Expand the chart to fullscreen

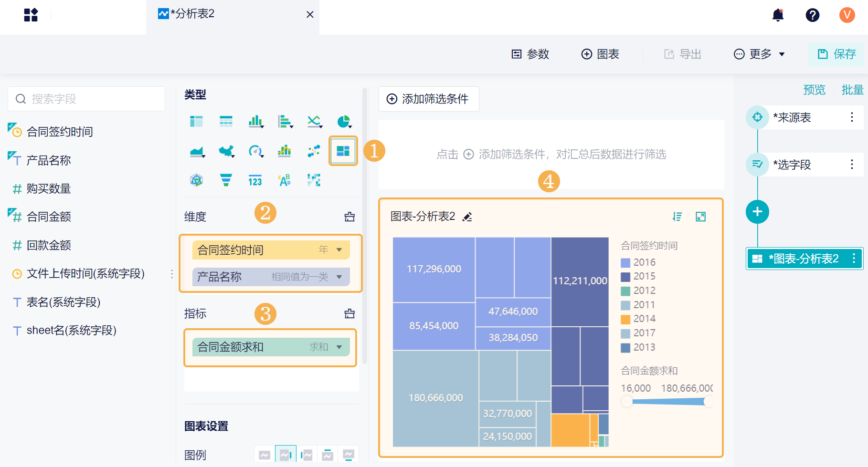click(700, 217)
